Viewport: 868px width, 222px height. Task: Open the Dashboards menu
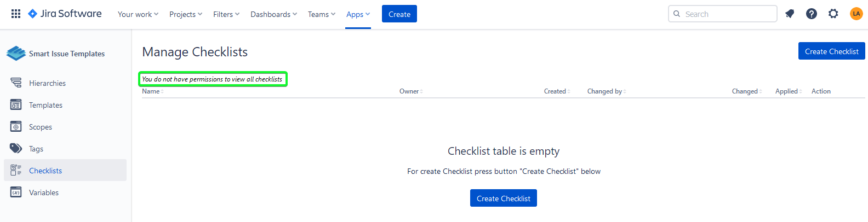[273, 14]
